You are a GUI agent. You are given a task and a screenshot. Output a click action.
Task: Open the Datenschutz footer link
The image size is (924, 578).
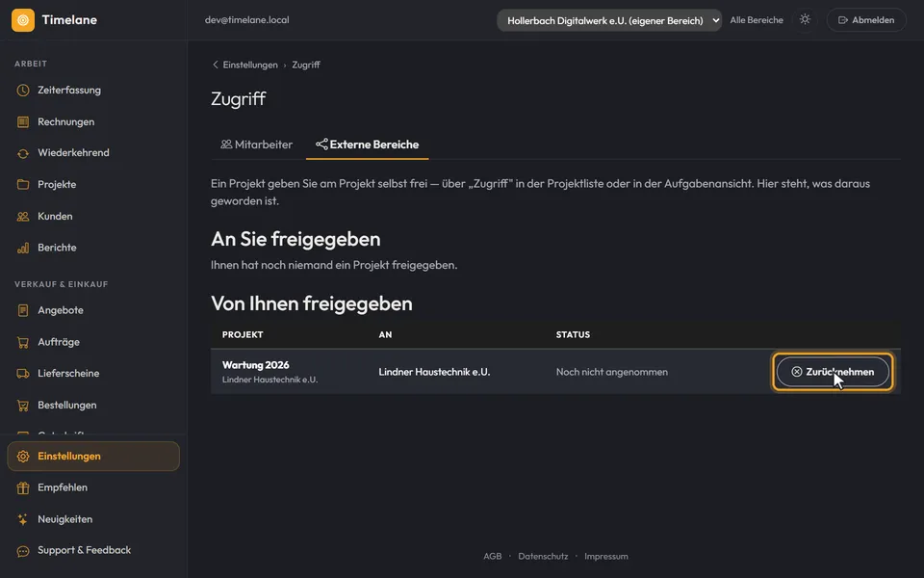tap(543, 556)
